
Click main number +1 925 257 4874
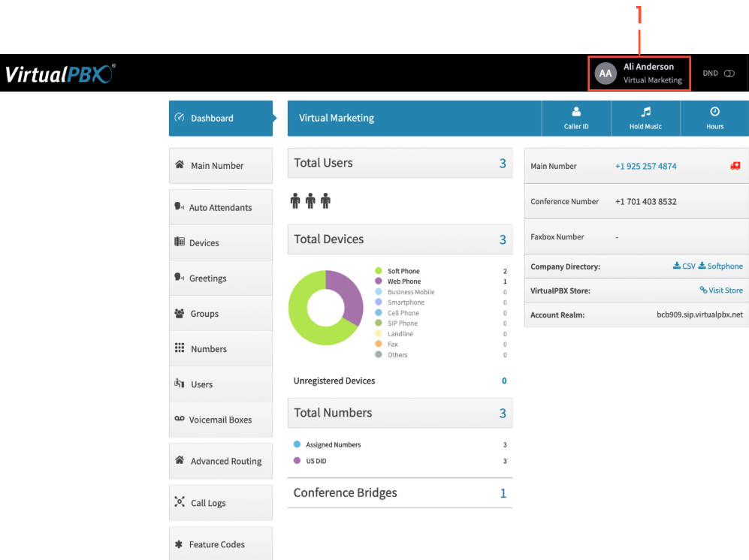(646, 166)
